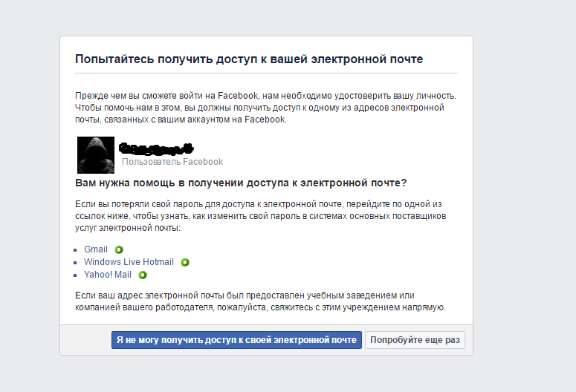Click the green icon next to Yahoo! Mail
Screen dimensions: 576x392
[x=143, y=275]
